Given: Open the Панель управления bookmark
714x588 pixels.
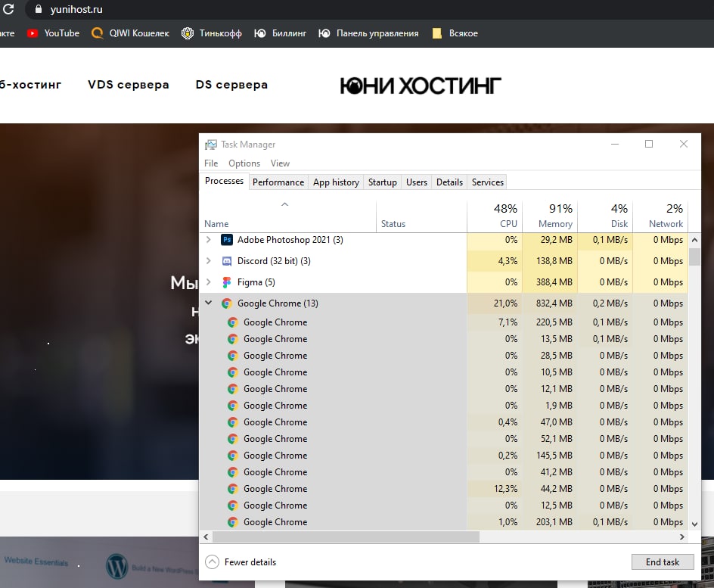Looking at the screenshot, I should coord(368,33).
